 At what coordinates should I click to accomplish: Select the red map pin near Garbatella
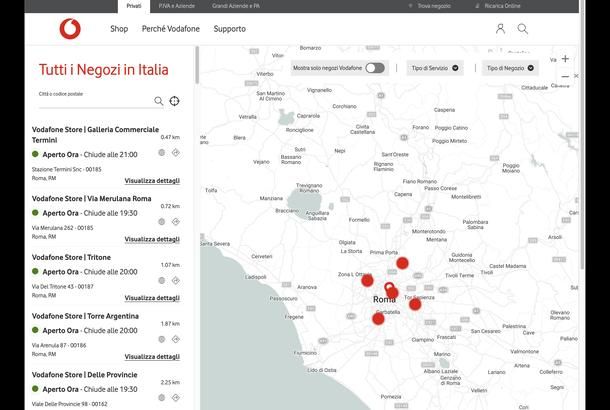[378, 319]
